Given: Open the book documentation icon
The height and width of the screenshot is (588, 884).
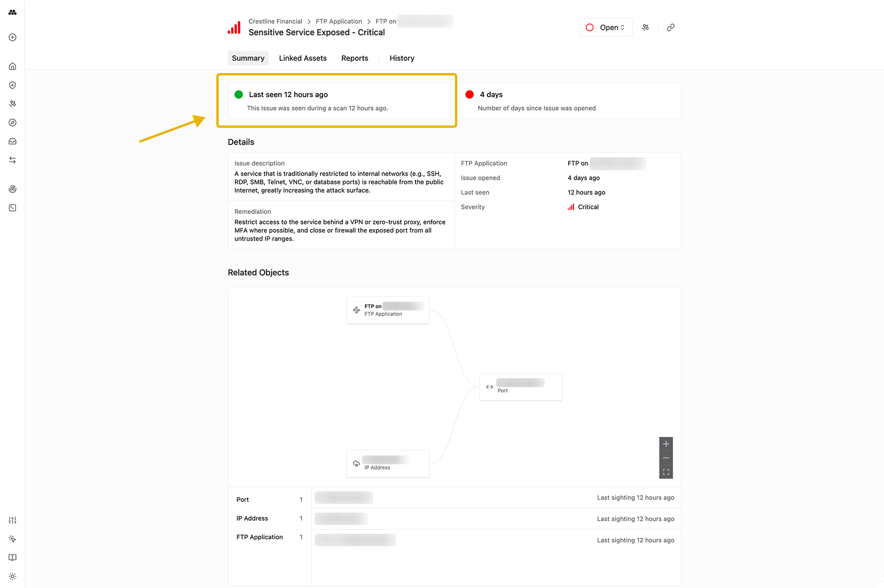Looking at the screenshot, I should [x=12, y=557].
